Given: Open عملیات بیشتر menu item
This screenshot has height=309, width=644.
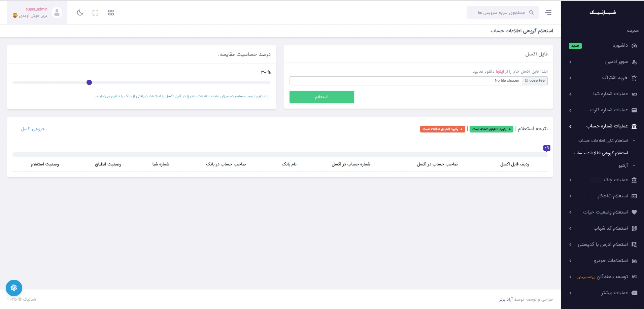Looking at the screenshot, I should (x=614, y=293).
